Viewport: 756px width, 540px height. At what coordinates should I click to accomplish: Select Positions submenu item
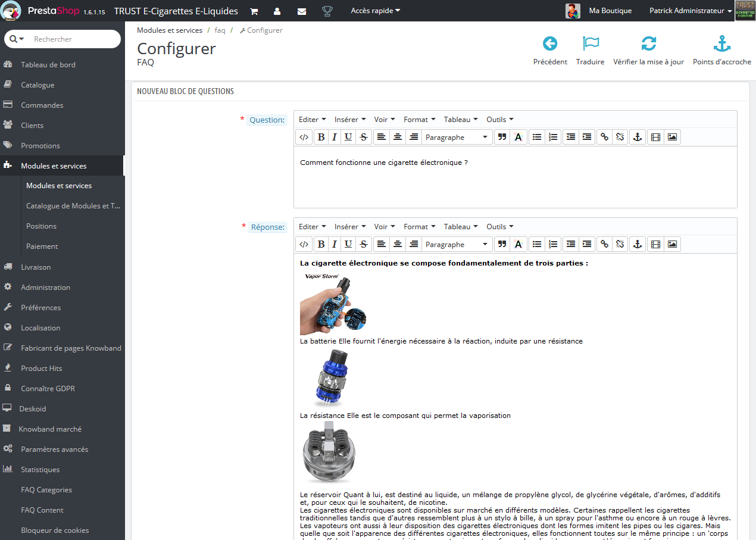pyautogui.click(x=41, y=226)
